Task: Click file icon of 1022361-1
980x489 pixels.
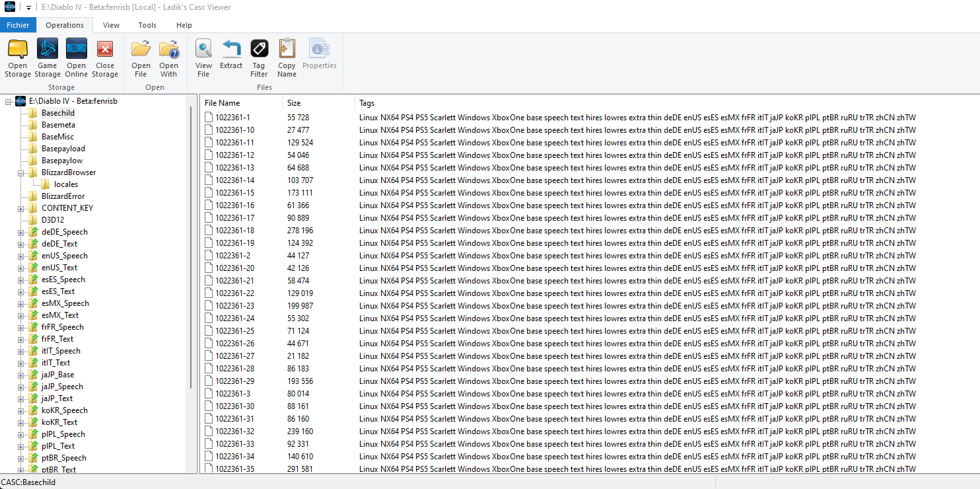Action: tap(209, 117)
